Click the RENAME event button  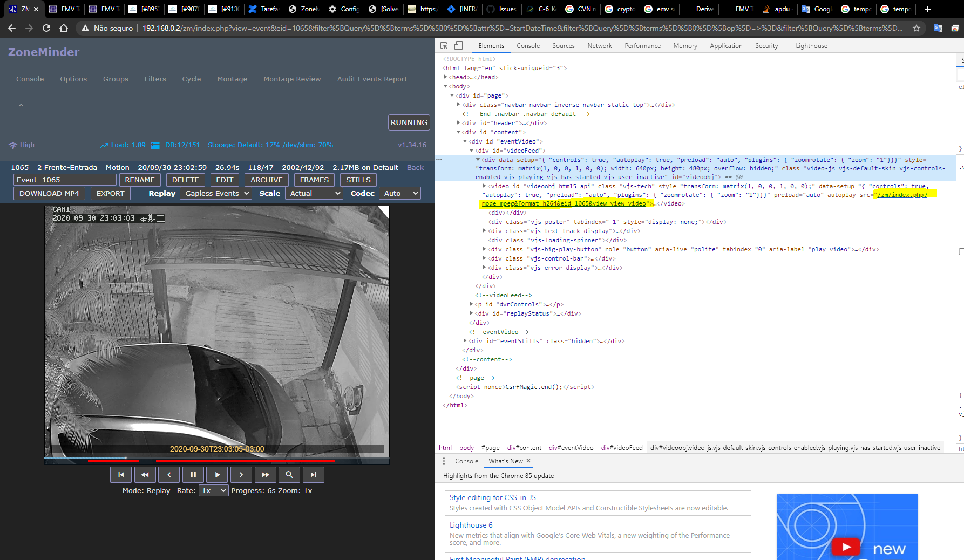pyautogui.click(x=140, y=180)
